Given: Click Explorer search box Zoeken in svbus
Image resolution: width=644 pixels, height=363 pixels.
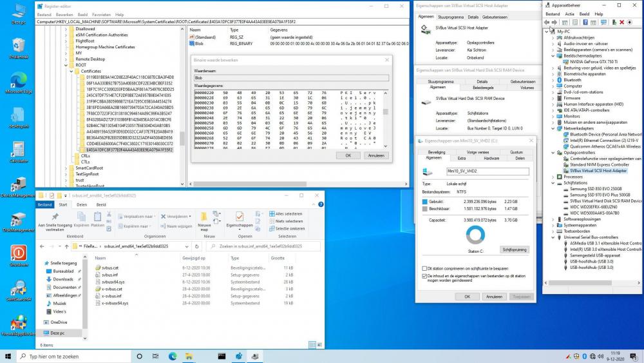Looking at the screenshot, I should [x=263, y=246].
